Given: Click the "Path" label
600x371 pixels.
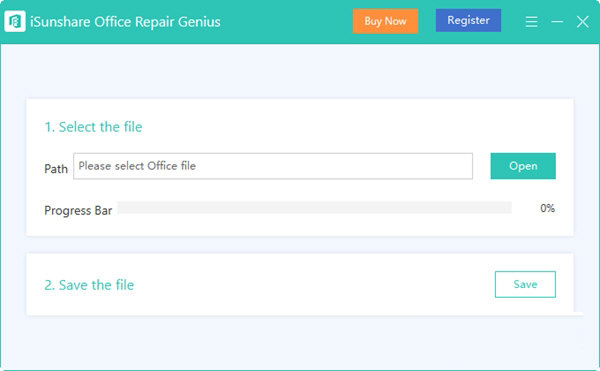Looking at the screenshot, I should tap(56, 169).
